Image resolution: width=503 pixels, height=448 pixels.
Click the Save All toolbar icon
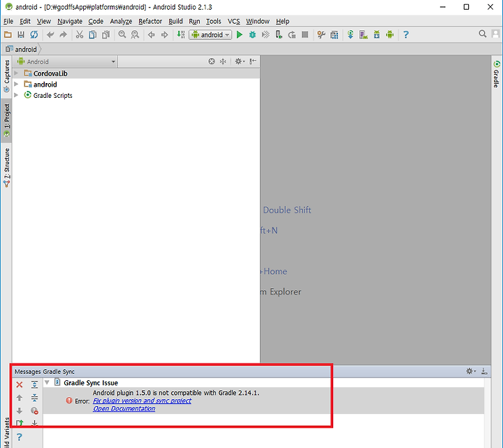pos(21,35)
